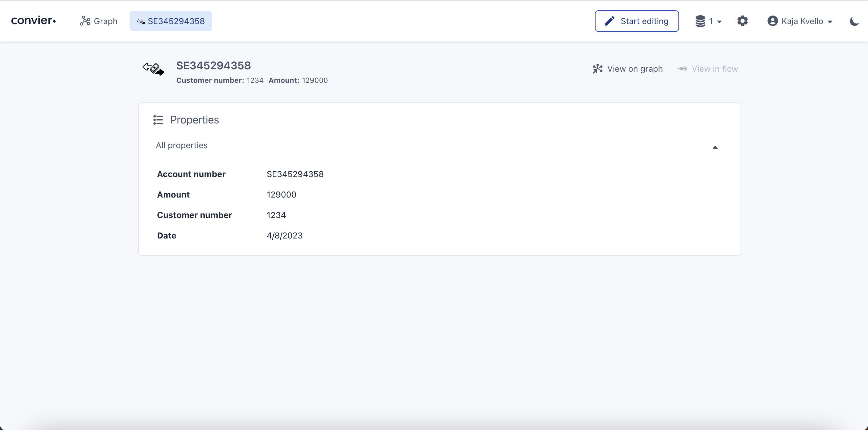Click the SE345294358 page heading
This screenshot has width=868, height=430.
tap(213, 65)
